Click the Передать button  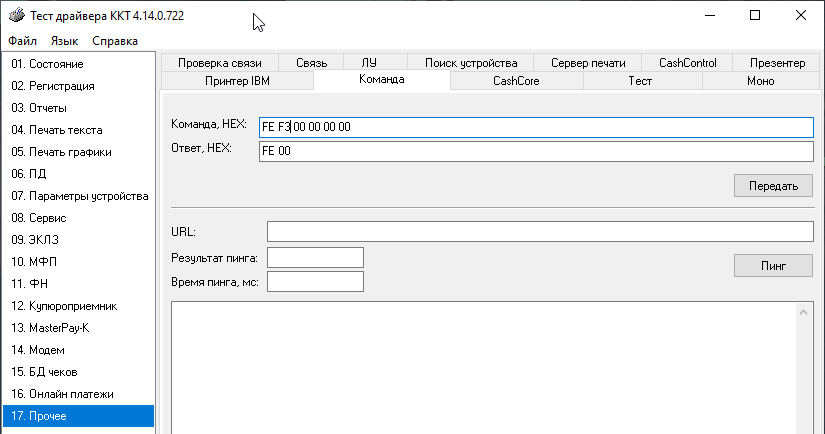(773, 186)
